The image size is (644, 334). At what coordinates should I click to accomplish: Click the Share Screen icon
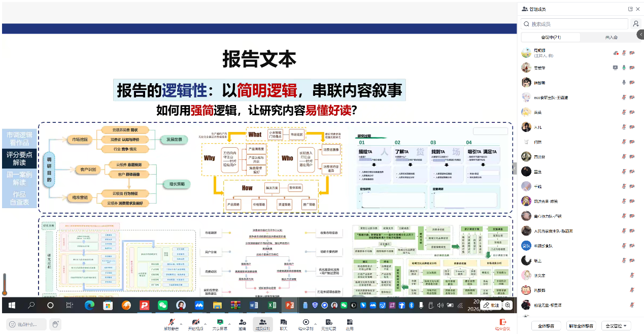click(219, 323)
